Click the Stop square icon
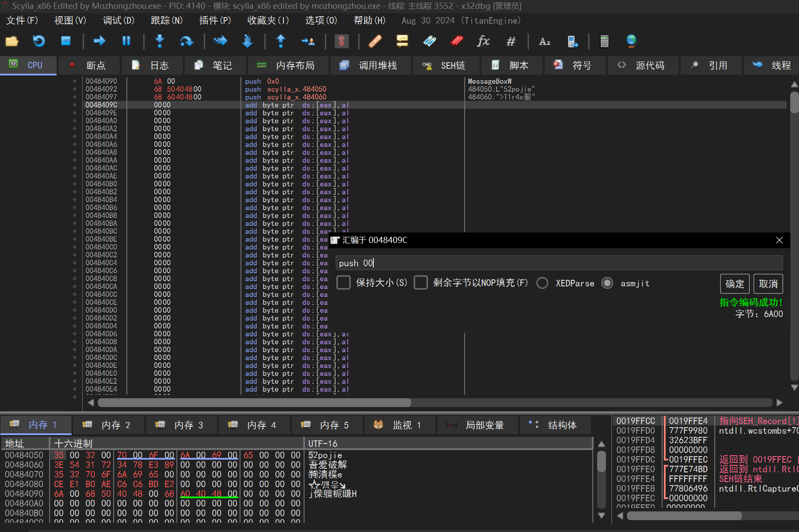Image resolution: width=799 pixels, height=532 pixels. point(66,41)
